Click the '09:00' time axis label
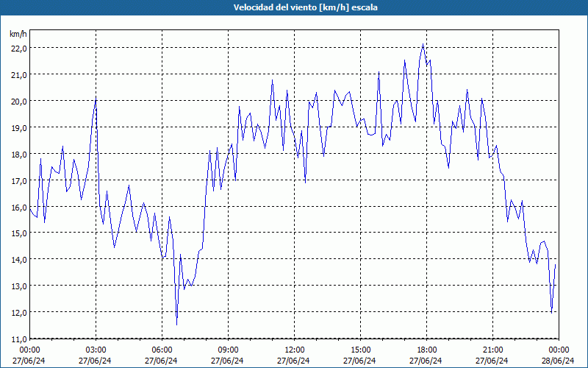 [x=228, y=350]
